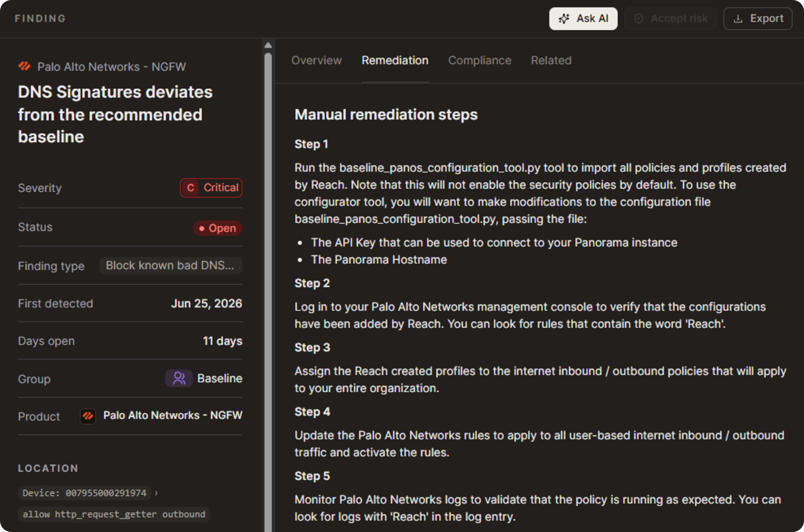Click the Product field label
The width and height of the screenshot is (804, 532).
point(39,417)
